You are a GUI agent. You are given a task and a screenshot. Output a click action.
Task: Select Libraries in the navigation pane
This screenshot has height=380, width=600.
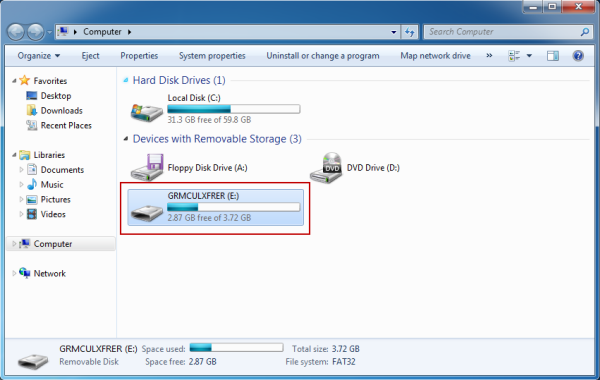tap(49, 155)
